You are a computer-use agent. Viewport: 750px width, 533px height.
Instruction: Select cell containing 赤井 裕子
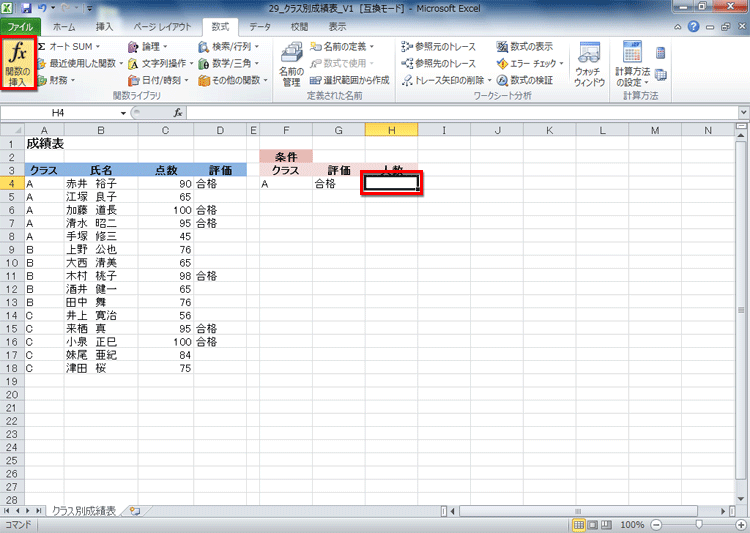click(101, 184)
